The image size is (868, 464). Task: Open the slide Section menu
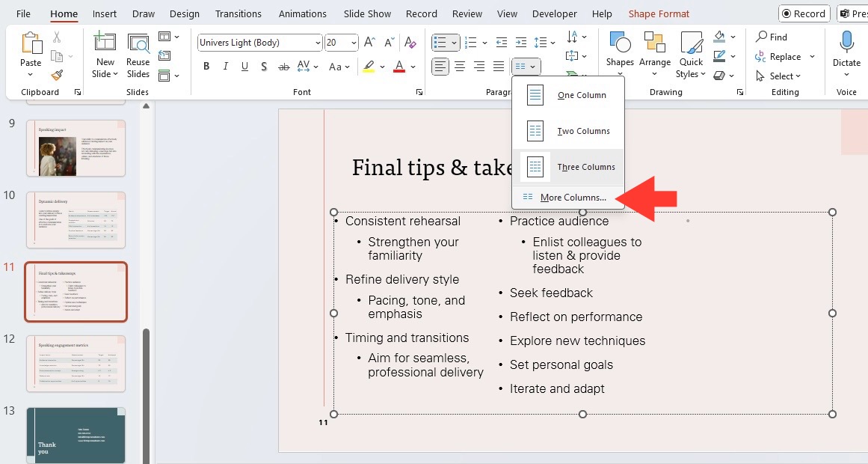pos(168,75)
